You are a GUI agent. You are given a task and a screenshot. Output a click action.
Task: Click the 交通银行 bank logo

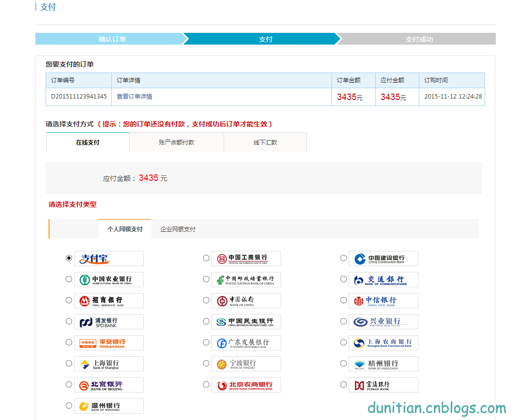click(384, 279)
